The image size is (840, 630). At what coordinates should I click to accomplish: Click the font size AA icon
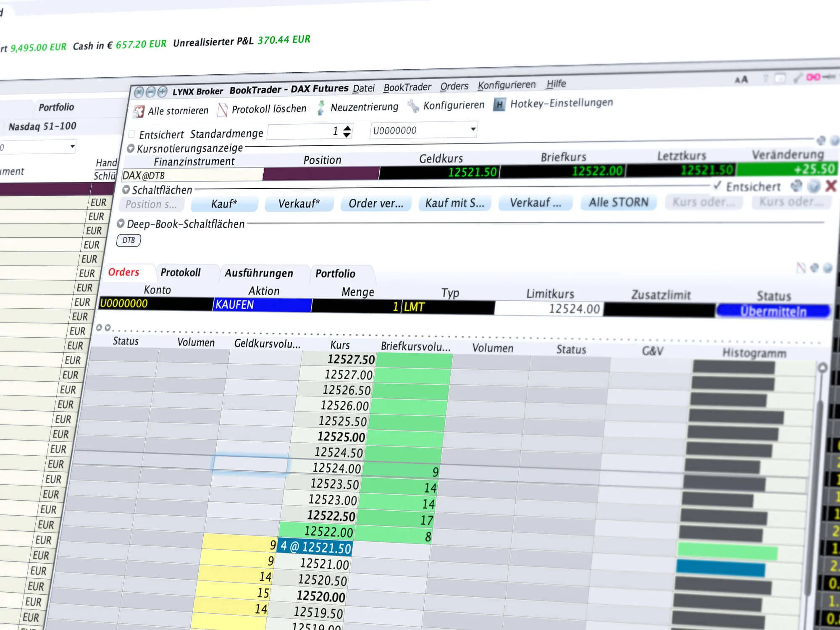[741, 79]
